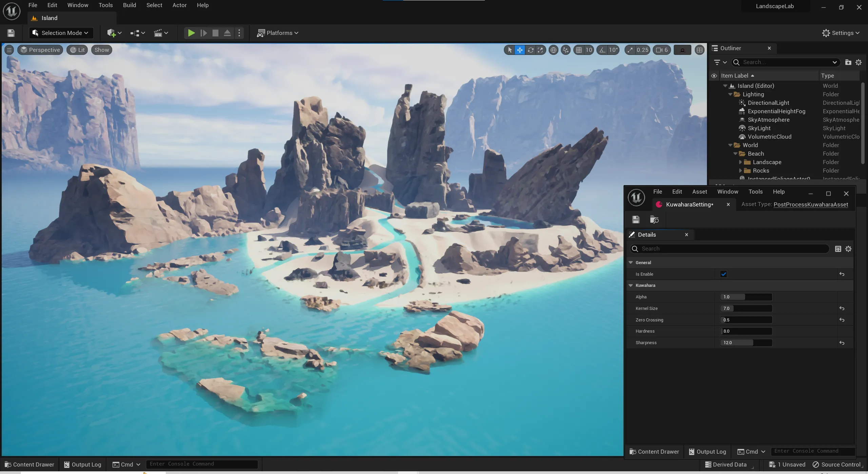Collapse the Lighting folder
The width and height of the screenshot is (868, 474).
[730, 94]
